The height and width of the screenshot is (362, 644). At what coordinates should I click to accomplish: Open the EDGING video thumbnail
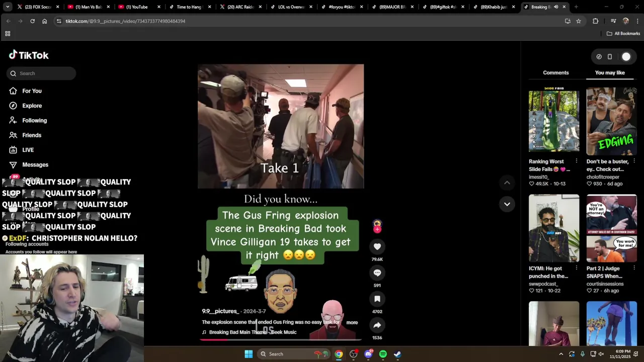pos(612,121)
